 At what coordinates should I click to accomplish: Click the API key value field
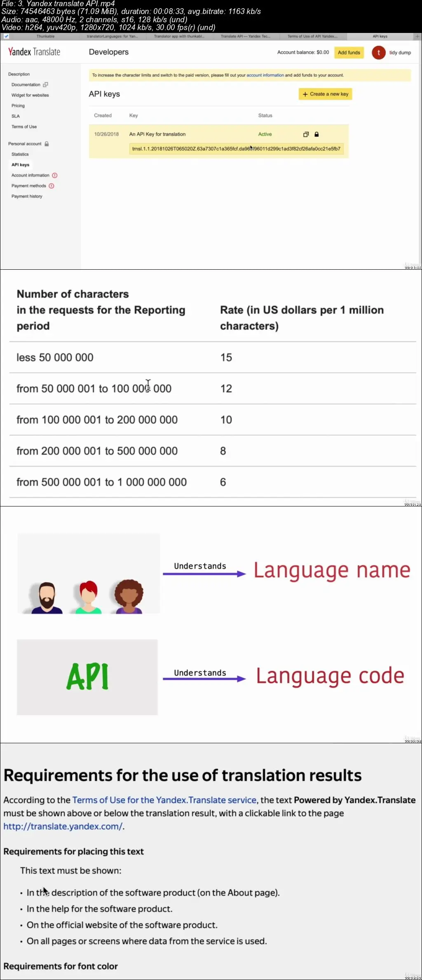click(236, 149)
